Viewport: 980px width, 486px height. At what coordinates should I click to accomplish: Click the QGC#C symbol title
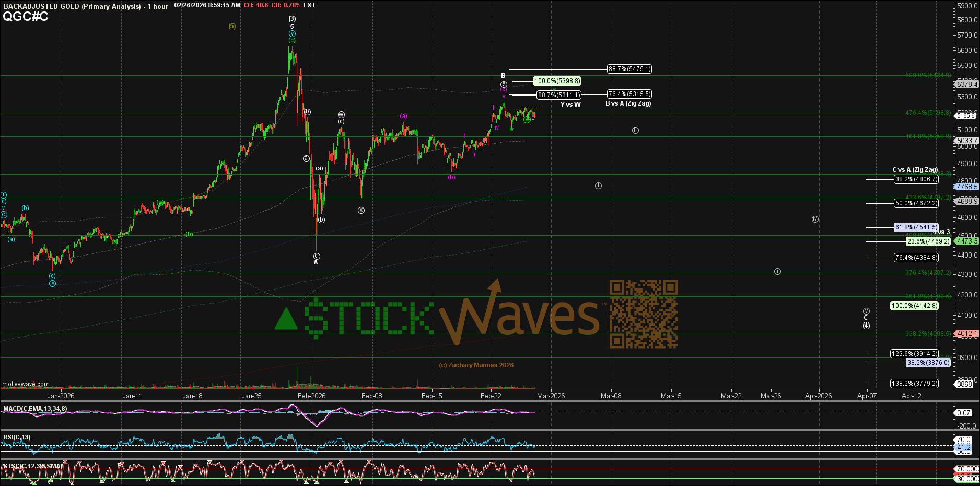click(26, 17)
